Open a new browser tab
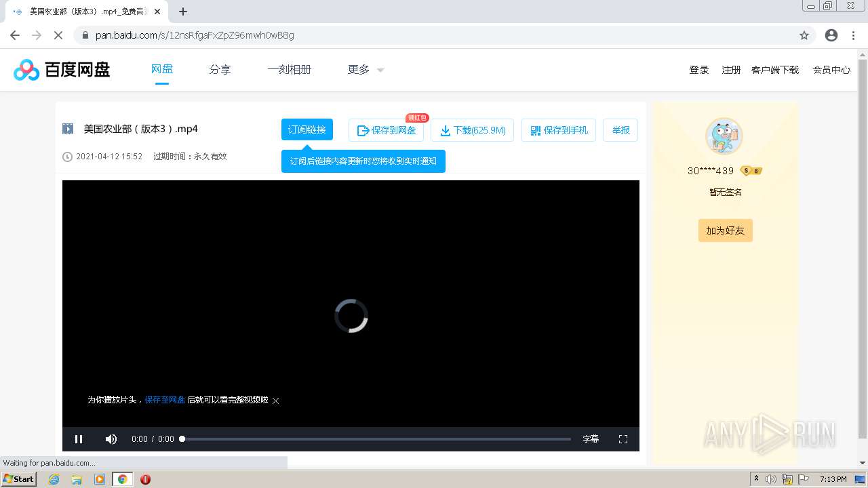This screenshot has height=488, width=868. coord(183,12)
